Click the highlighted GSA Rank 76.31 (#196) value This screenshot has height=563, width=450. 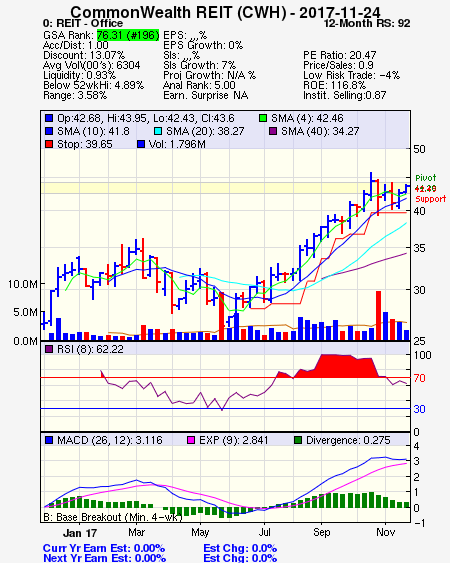point(128,35)
